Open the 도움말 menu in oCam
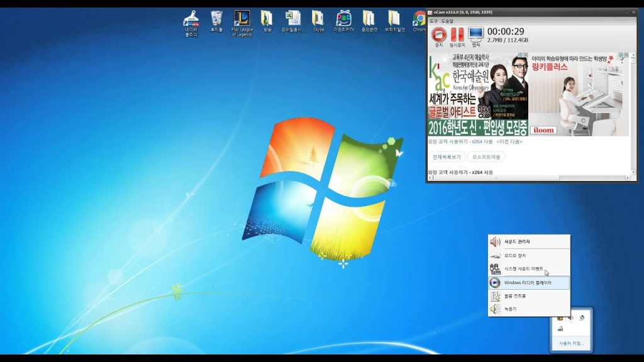644x362 pixels. (x=447, y=21)
